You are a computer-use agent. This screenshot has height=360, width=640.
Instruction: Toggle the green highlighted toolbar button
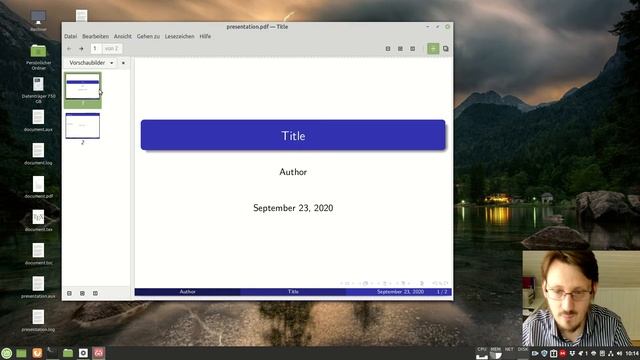coord(433,49)
